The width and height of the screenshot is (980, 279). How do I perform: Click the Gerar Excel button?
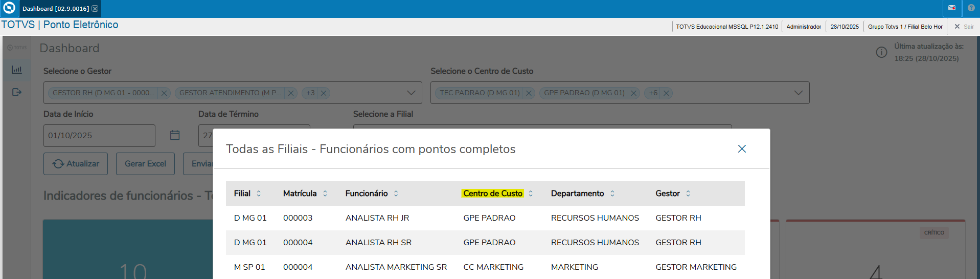coord(145,164)
